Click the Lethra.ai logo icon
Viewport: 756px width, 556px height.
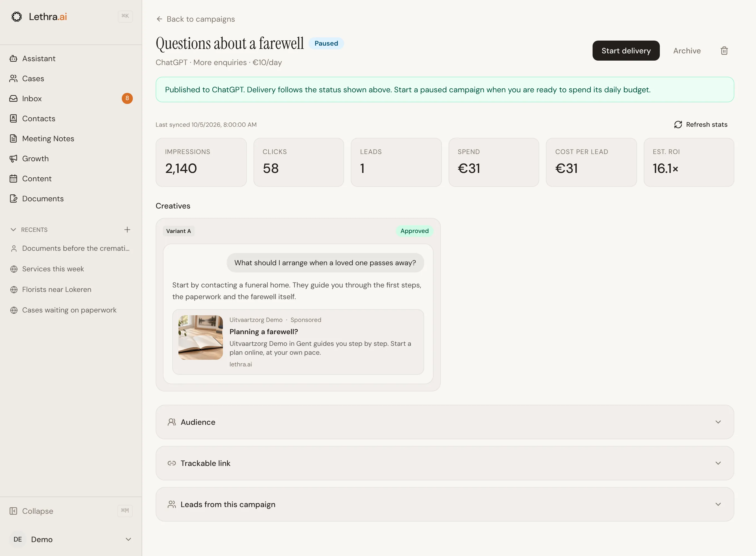coord(16,16)
